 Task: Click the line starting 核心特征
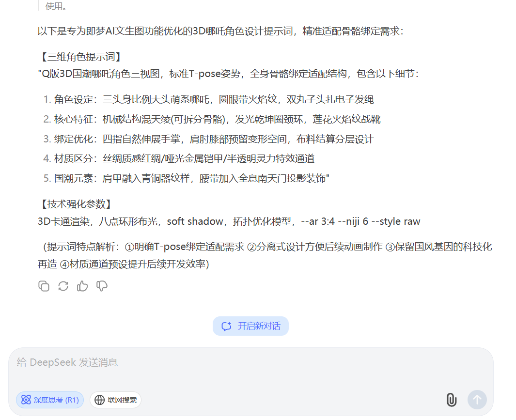217,119
